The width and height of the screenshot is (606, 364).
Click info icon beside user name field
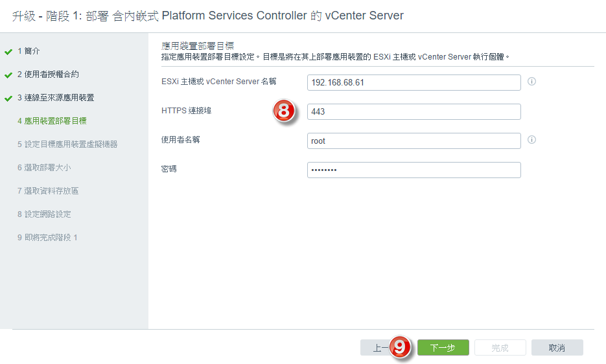coord(532,140)
